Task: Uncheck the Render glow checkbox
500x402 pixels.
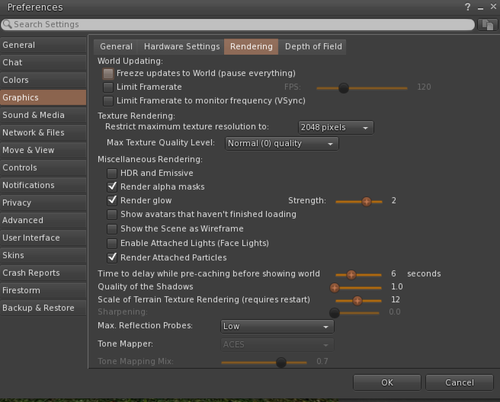Action: pyautogui.click(x=112, y=200)
